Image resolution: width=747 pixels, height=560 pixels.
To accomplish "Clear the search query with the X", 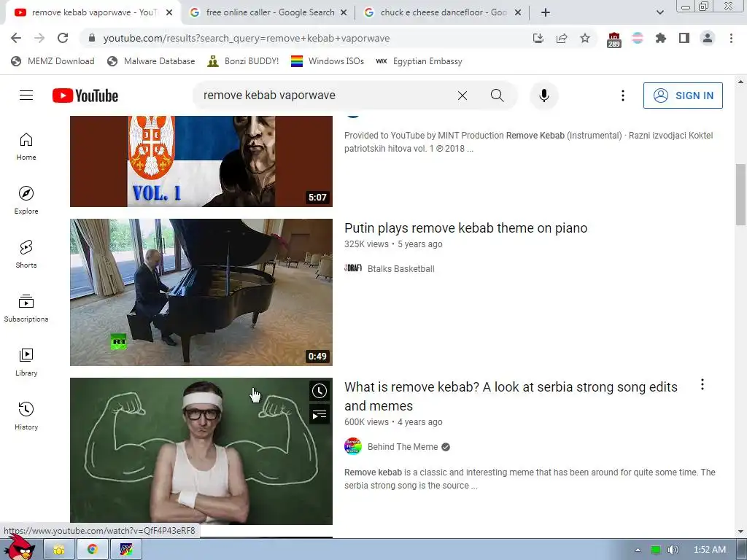I will [x=462, y=96].
